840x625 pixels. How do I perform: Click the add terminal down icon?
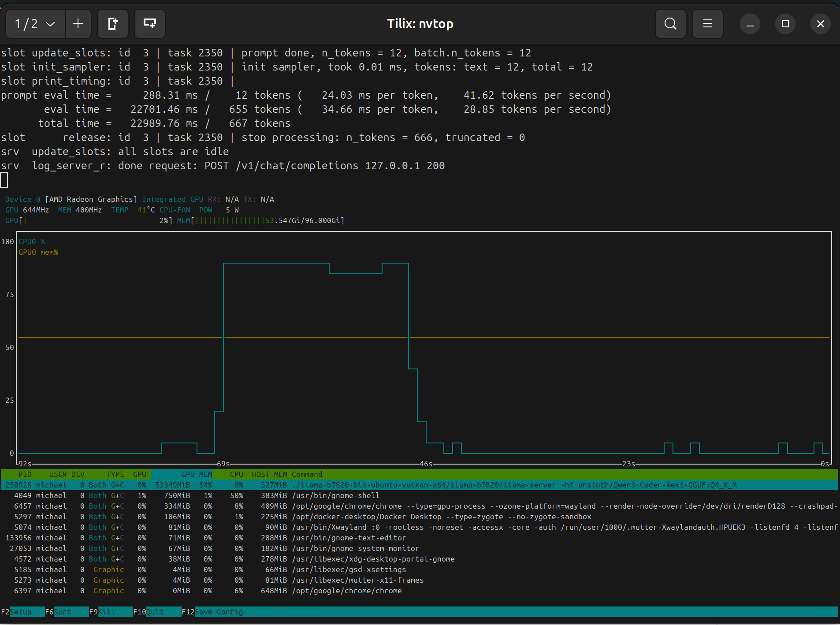pyautogui.click(x=150, y=24)
